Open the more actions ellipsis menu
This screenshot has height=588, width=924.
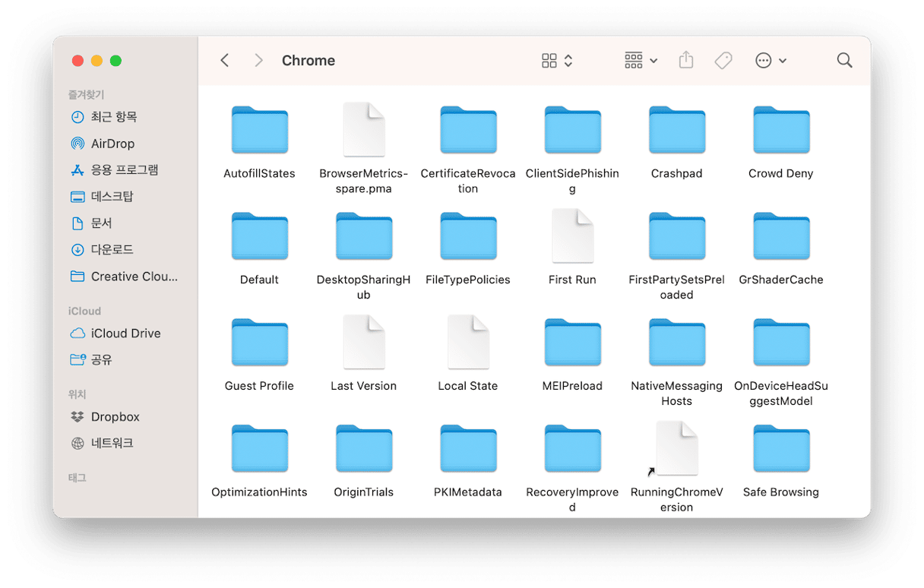(771, 61)
